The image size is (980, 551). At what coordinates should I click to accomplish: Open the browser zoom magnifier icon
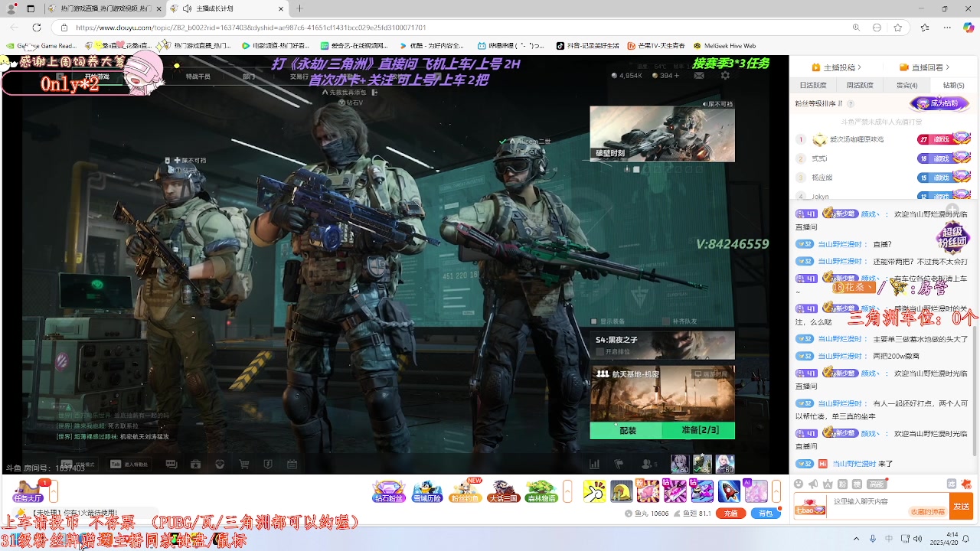856,28
